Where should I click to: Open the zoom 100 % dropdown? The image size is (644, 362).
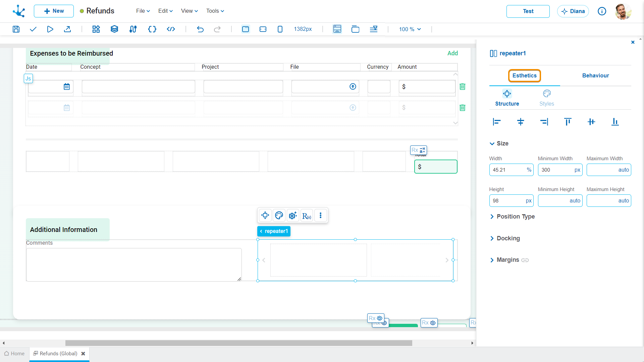click(410, 29)
